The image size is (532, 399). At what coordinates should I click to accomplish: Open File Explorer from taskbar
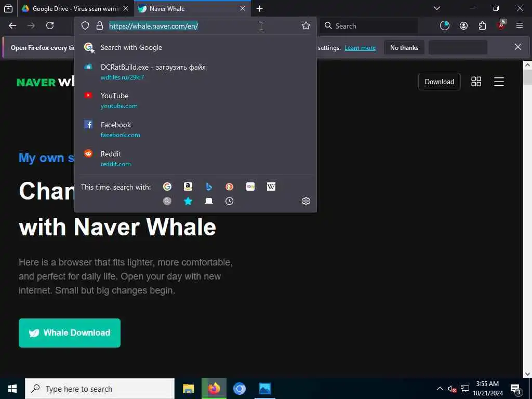tap(188, 389)
